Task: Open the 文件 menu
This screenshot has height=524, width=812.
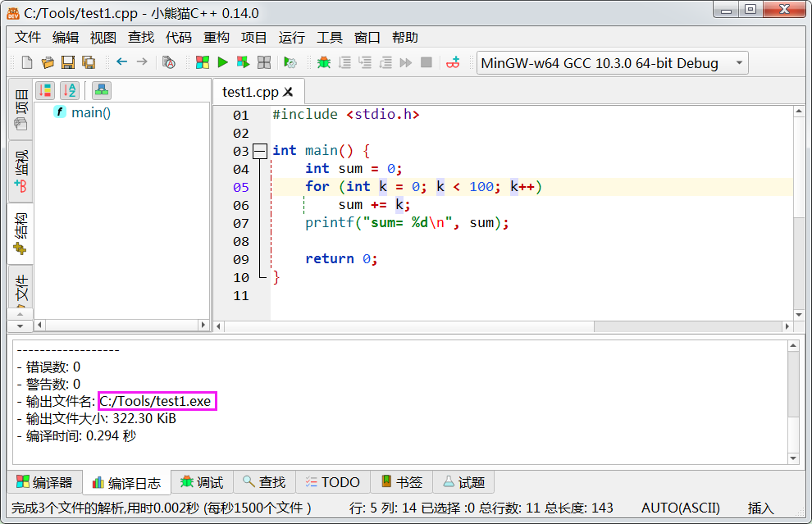Action: 27,37
